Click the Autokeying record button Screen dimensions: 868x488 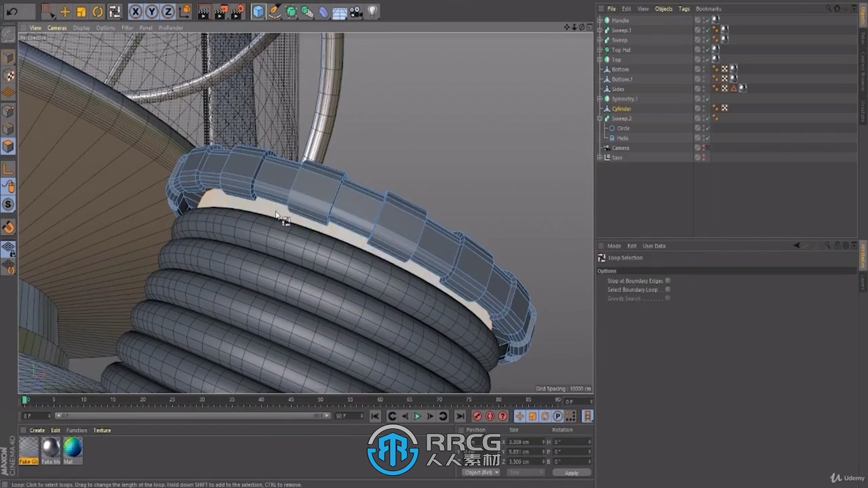pos(490,416)
